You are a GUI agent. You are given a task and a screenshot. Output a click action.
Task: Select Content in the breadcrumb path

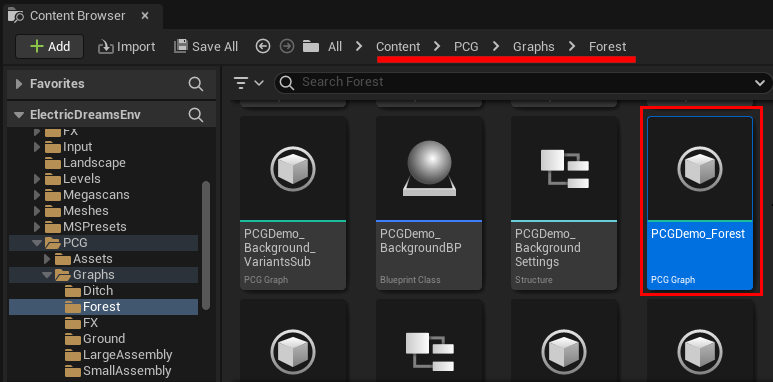(x=398, y=47)
